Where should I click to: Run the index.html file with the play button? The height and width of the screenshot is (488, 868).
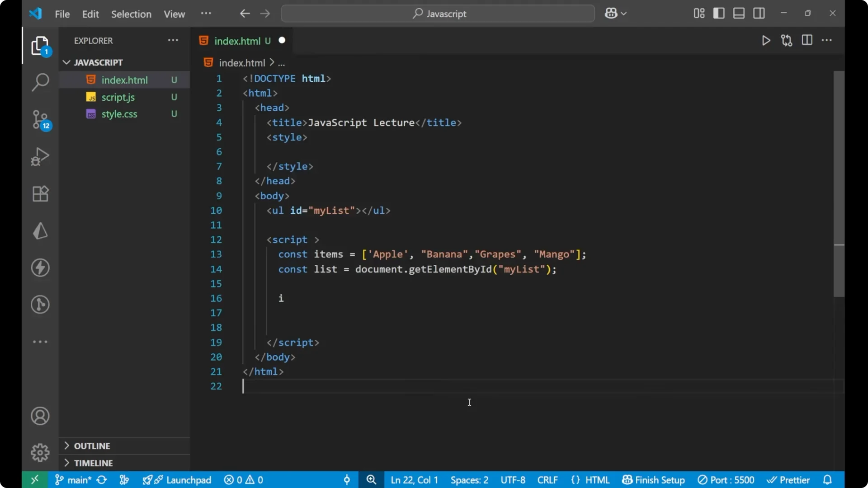766,40
